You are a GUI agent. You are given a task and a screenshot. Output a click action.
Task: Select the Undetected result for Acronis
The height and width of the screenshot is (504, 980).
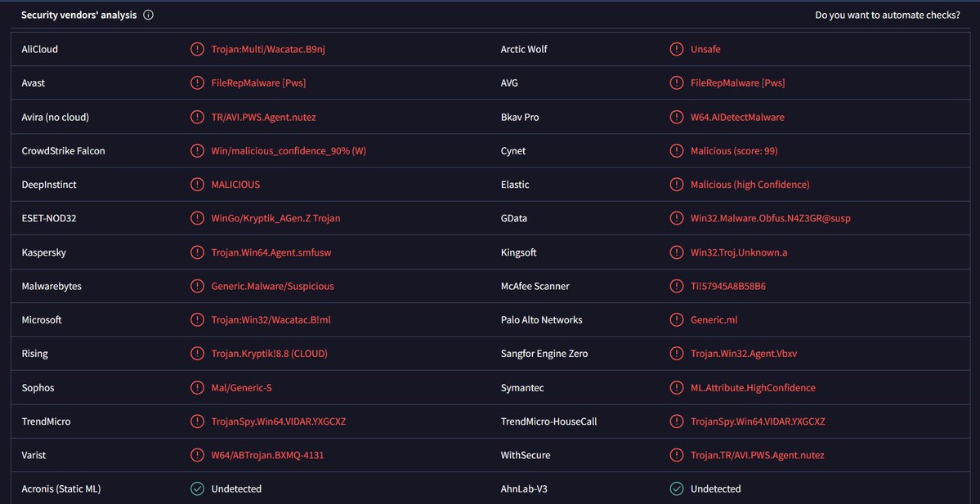[236, 489]
